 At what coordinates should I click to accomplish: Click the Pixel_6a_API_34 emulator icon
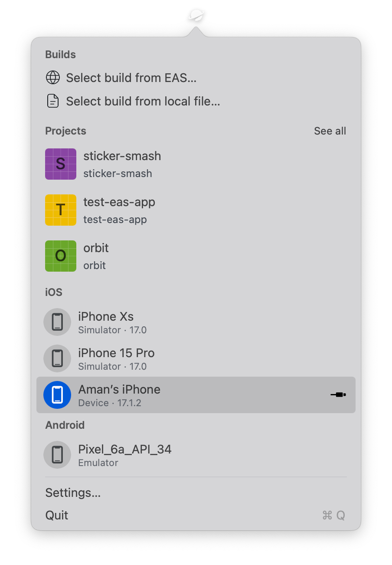tap(57, 455)
